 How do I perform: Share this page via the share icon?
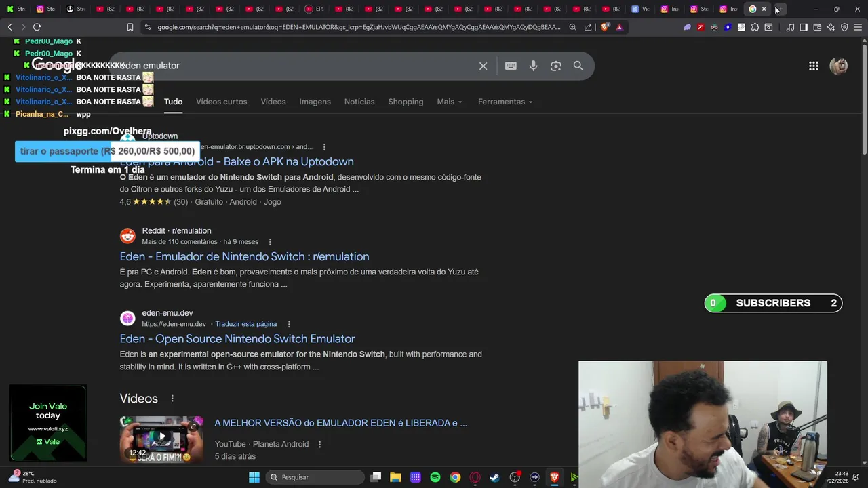(x=588, y=27)
